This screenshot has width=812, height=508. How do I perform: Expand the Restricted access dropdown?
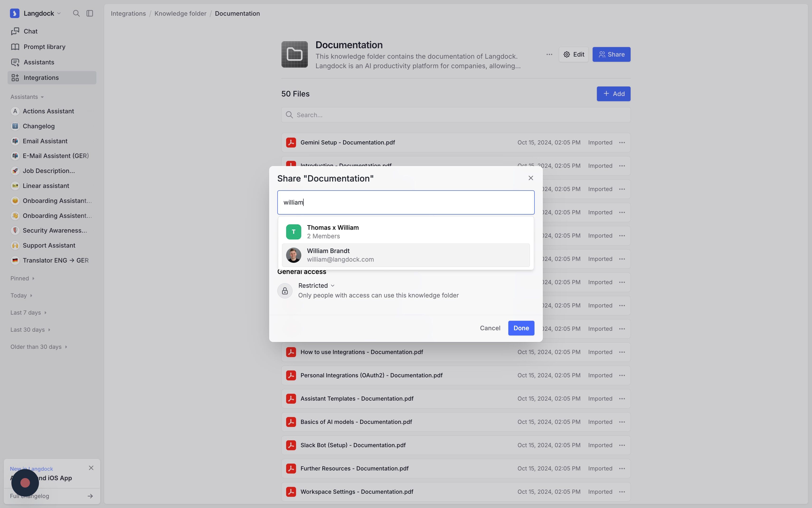tap(316, 286)
